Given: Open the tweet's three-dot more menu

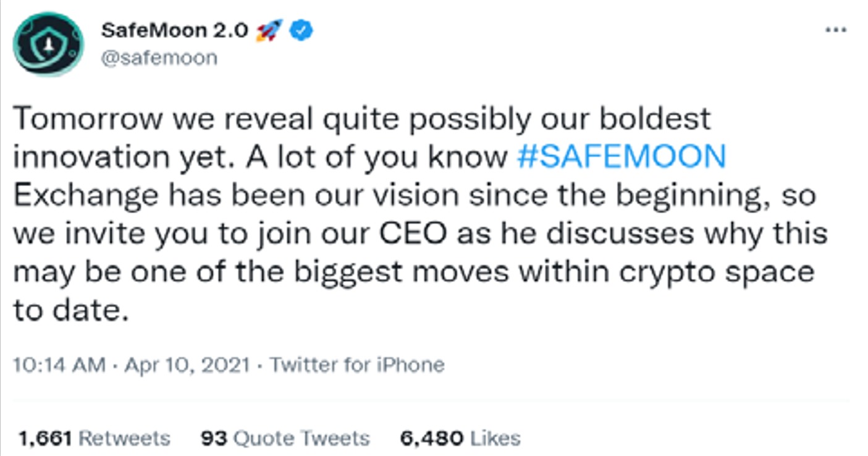Looking at the screenshot, I should pos(836,30).
